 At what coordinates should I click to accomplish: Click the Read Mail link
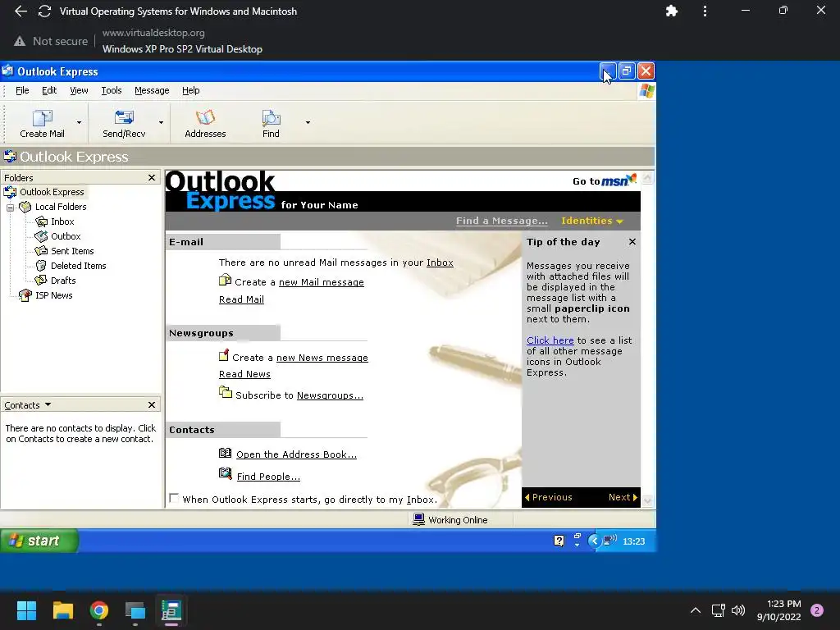tap(241, 299)
